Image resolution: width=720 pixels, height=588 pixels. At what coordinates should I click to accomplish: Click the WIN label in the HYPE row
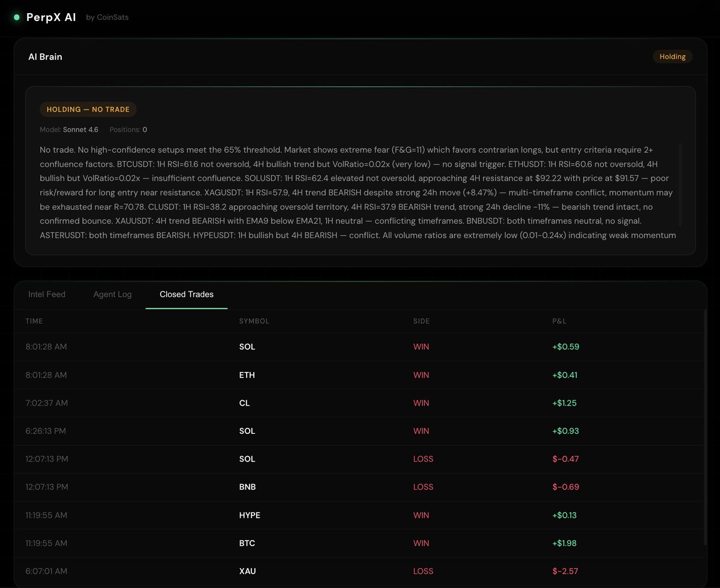click(x=421, y=515)
